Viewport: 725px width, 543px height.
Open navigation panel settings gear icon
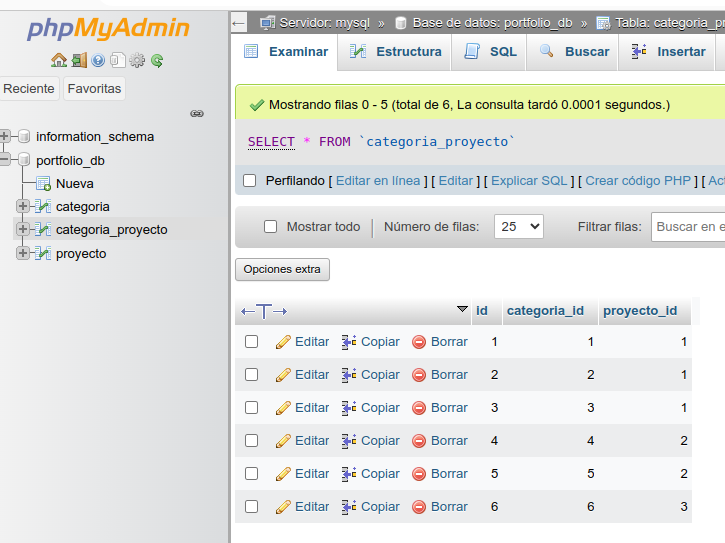point(137,61)
